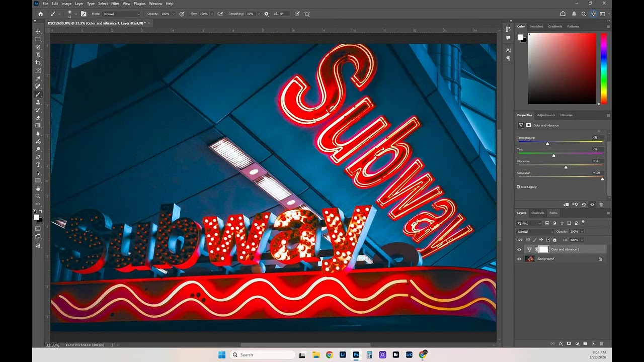The image size is (644, 362).
Task: Open the Plugins menu
Action: pyautogui.click(x=139, y=4)
